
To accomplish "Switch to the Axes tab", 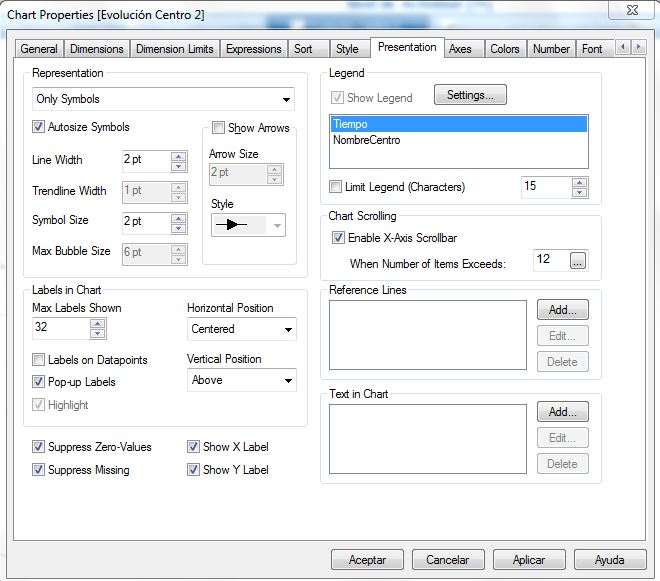I will 460,48.
